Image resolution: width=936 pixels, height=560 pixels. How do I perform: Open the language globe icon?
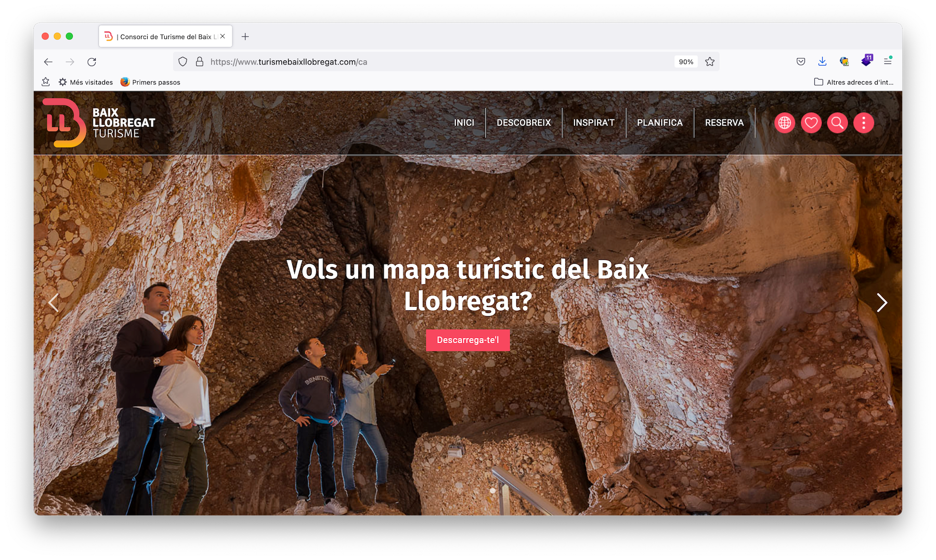click(785, 123)
